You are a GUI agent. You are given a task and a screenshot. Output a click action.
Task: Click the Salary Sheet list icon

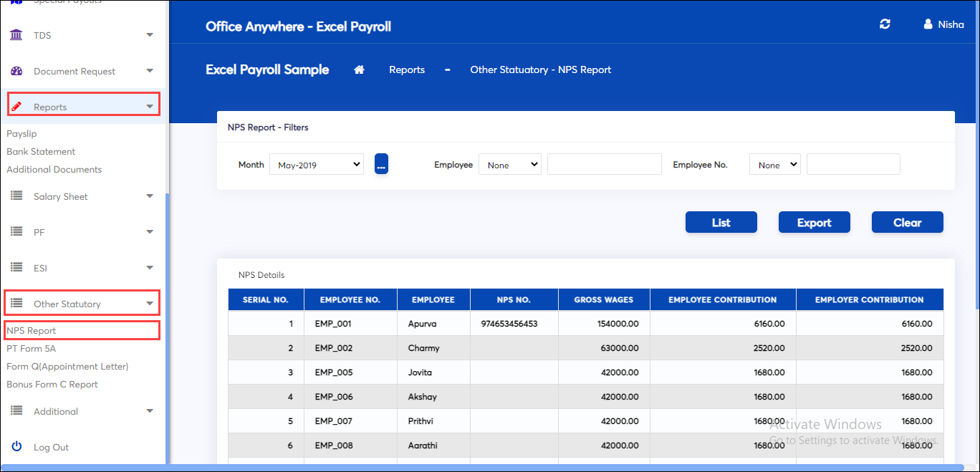[16, 196]
